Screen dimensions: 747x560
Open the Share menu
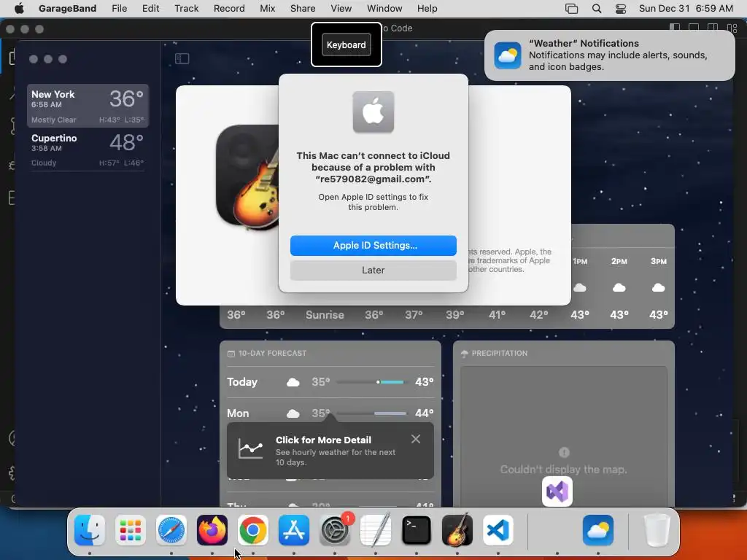(303, 8)
